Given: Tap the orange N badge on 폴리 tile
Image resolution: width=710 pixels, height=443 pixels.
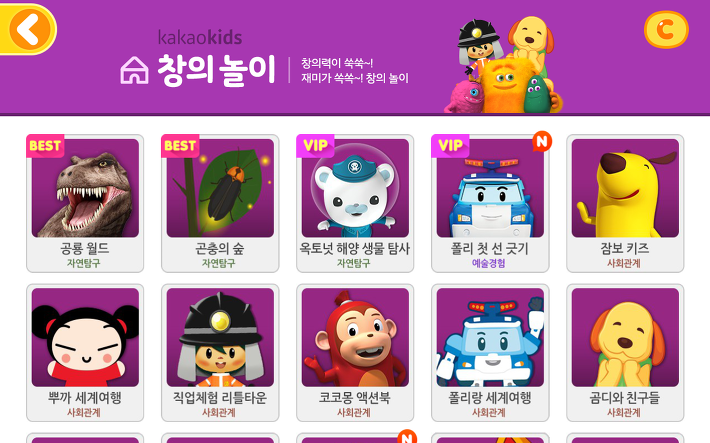Looking at the screenshot, I should [542, 141].
